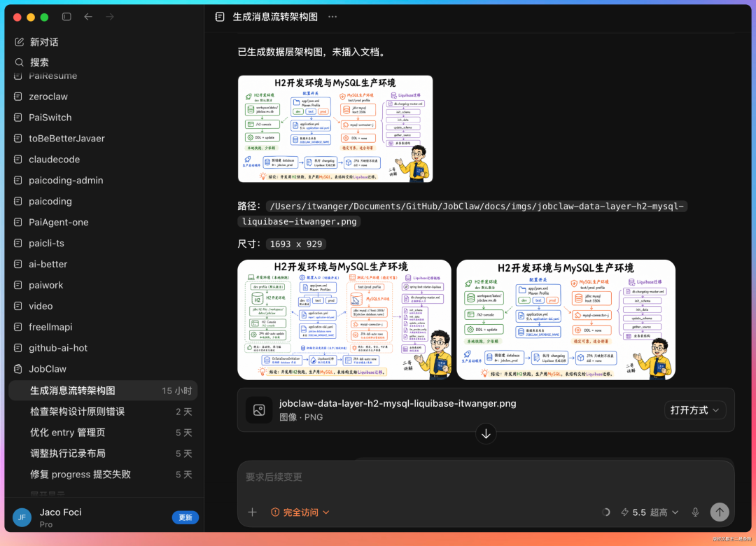Click the project icon next to paicli-ts
The width and height of the screenshot is (756, 546).
pyautogui.click(x=17, y=243)
